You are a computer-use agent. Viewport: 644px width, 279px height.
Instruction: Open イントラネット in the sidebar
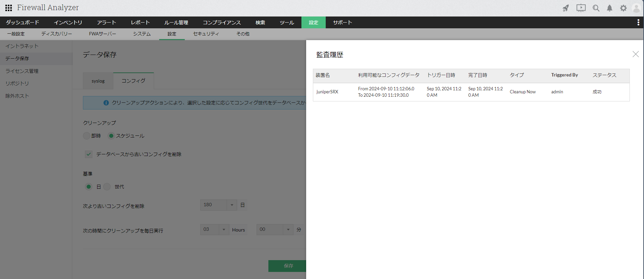(36, 46)
